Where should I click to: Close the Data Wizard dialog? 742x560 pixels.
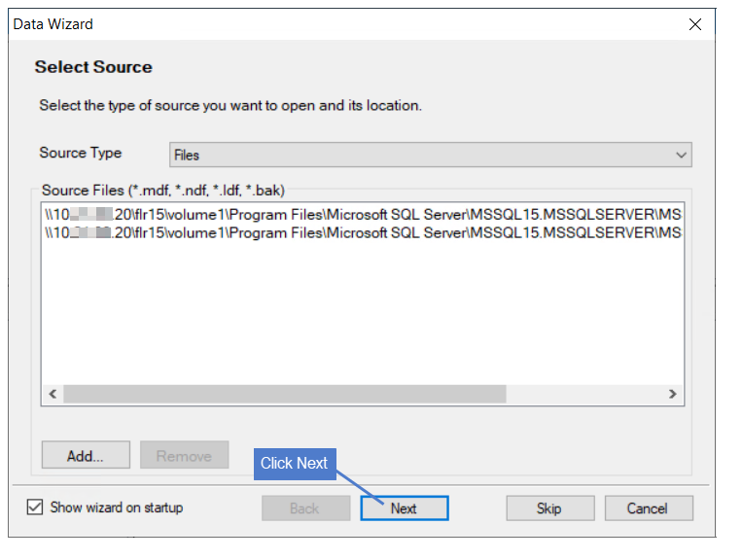(x=694, y=24)
